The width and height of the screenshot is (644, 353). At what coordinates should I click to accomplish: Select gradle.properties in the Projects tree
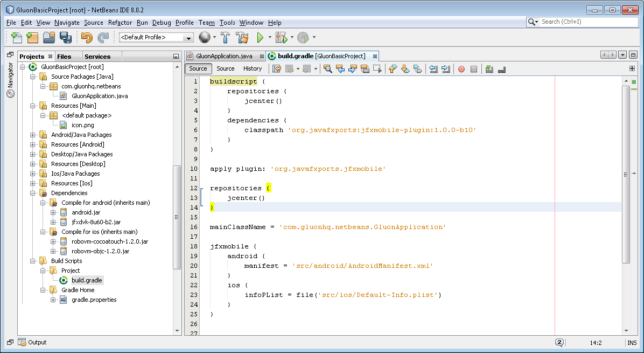click(94, 300)
